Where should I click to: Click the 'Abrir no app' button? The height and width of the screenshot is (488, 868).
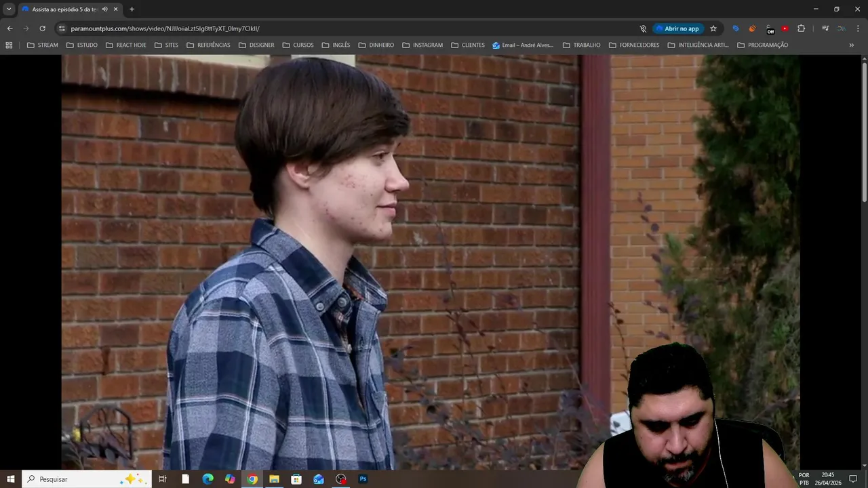coord(677,28)
